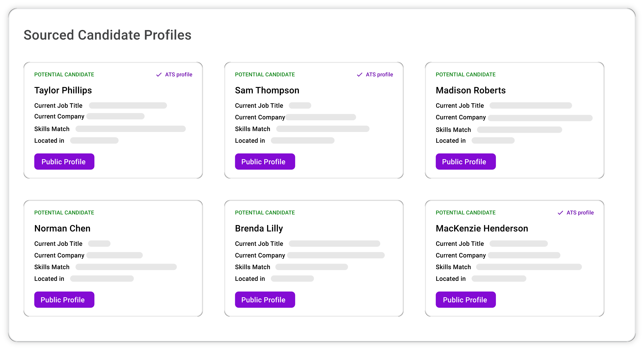644x350 pixels.
Task: Open Taylor Phillips' Public Profile
Action: pyautogui.click(x=64, y=162)
